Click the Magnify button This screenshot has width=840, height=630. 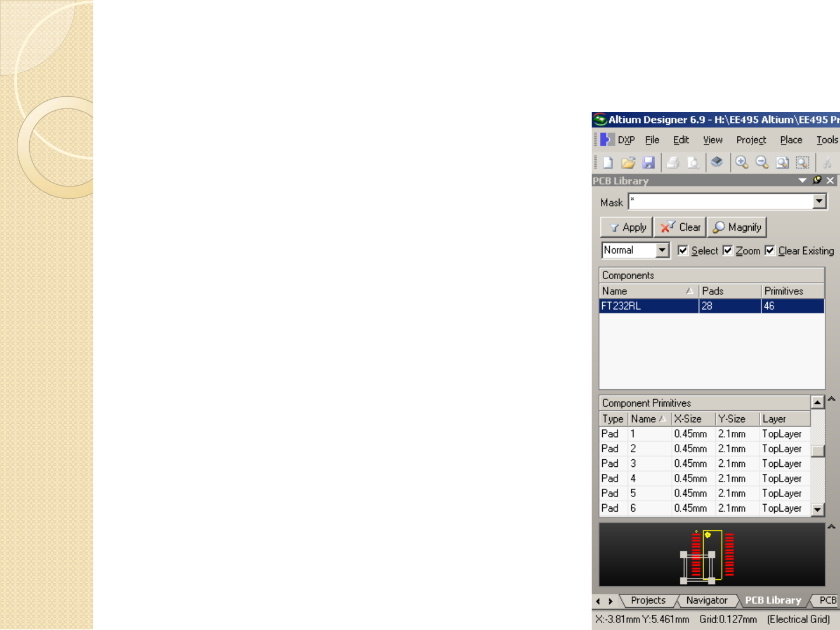[737, 227]
